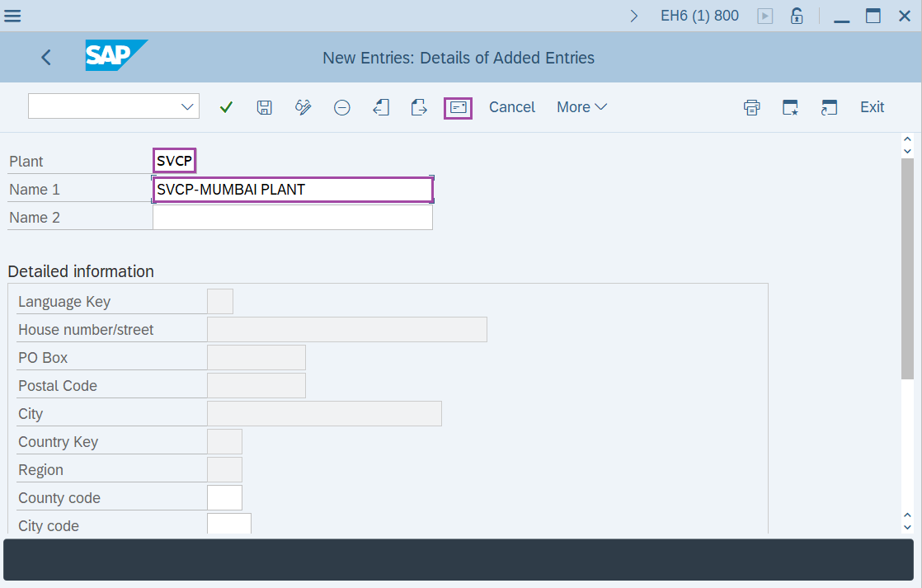Save the new plant entry
The image size is (922, 588).
coord(265,107)
